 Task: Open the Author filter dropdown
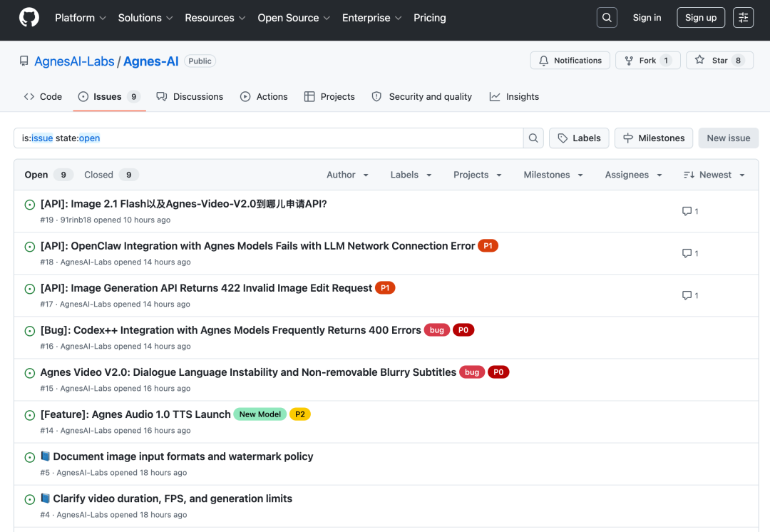(x=348, y=175)
